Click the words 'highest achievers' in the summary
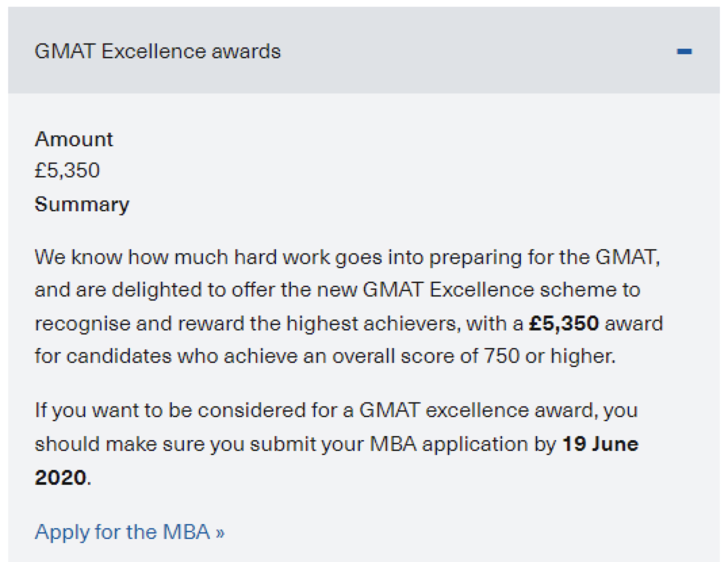Image resolution: width=728 pixels, height=562 pixels. [373, 324]
